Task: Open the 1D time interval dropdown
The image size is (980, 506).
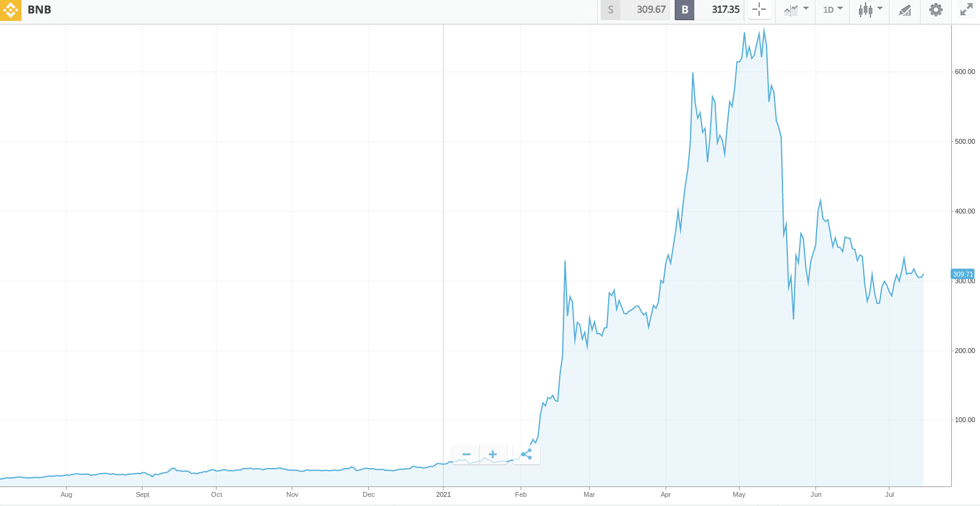Action: 833,10
